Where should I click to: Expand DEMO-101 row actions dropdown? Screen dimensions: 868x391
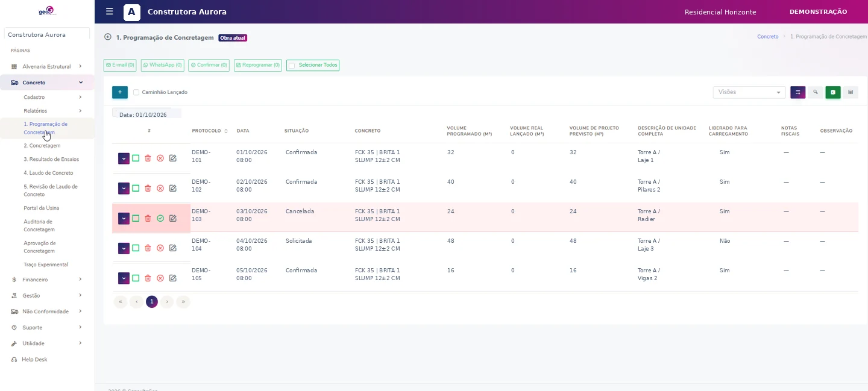124,158
